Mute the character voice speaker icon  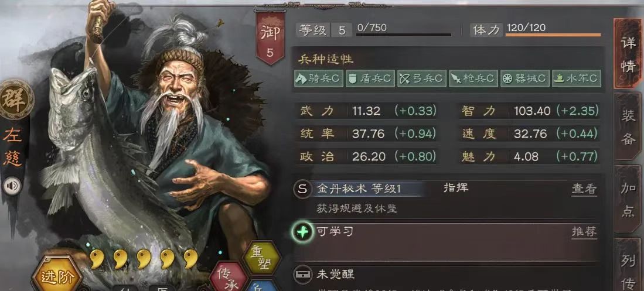click(x=12, y=186)
